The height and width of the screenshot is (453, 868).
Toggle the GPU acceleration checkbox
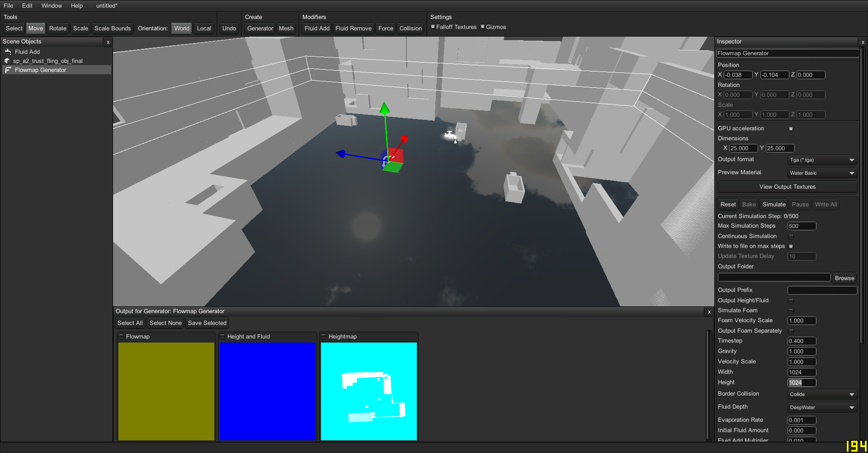pyautogui.click(x=791, y=129)
